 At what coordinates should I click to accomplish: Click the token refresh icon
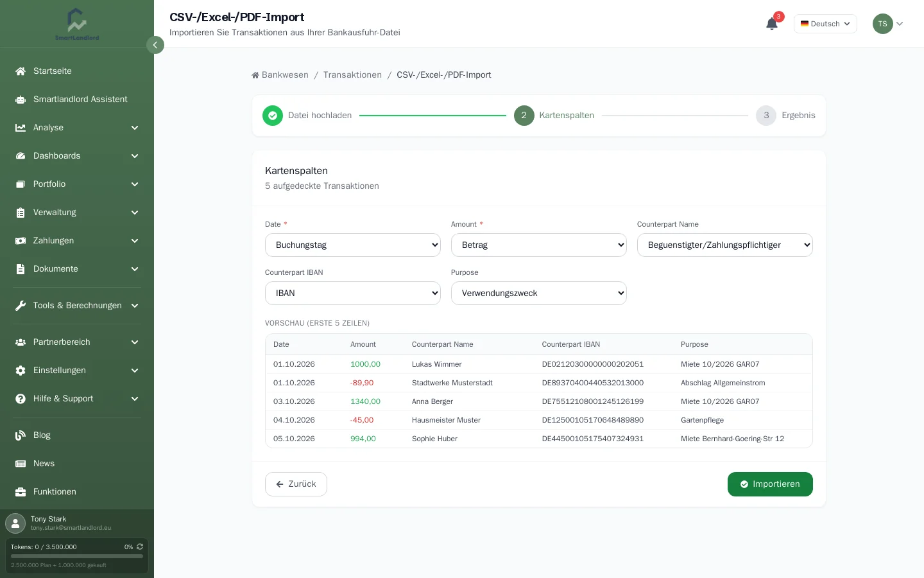140,547
